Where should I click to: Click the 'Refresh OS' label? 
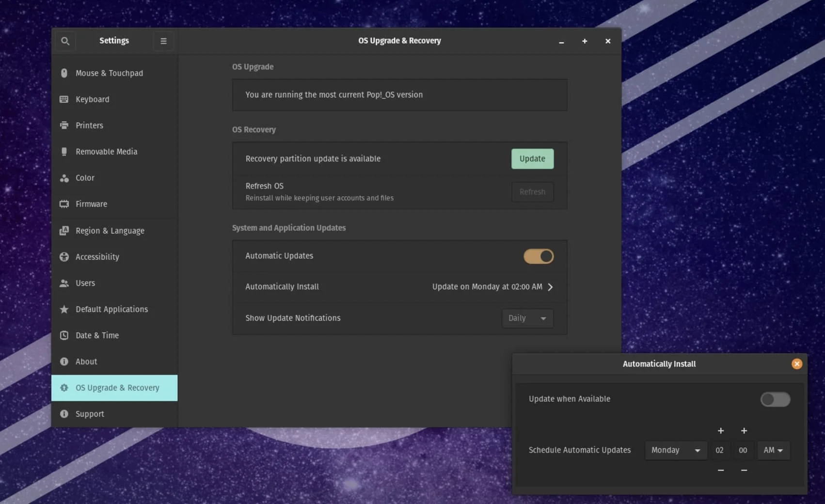tap(265, 186)
